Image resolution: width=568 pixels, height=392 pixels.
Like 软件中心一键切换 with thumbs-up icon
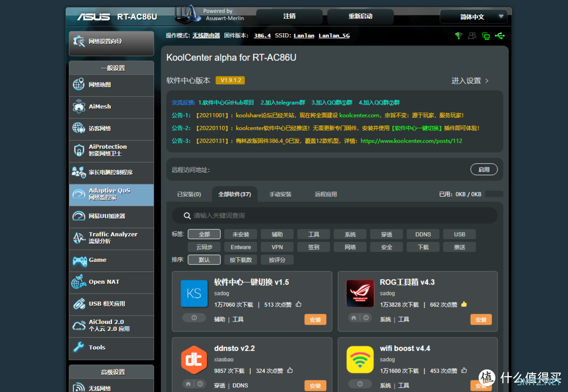tap(299, 304)
